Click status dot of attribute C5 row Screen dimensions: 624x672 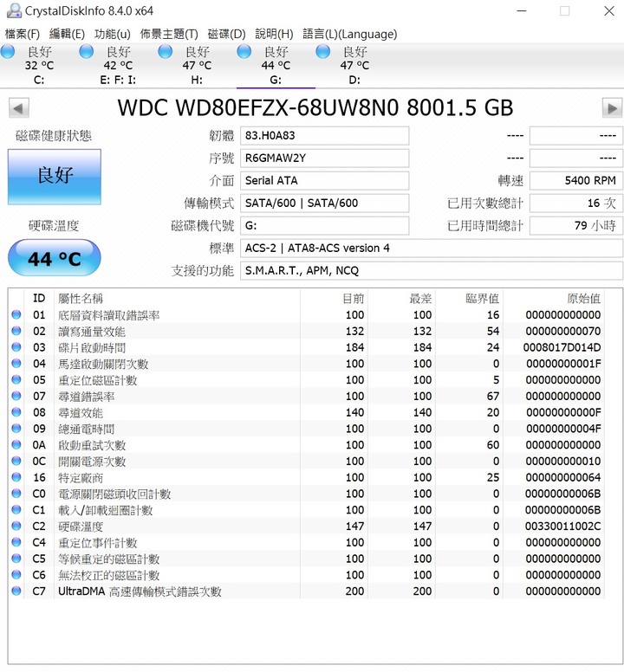[x=16, y=559]
